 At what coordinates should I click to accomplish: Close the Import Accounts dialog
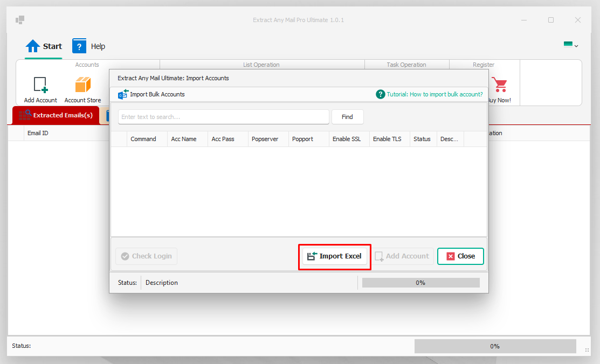[461, 256]
